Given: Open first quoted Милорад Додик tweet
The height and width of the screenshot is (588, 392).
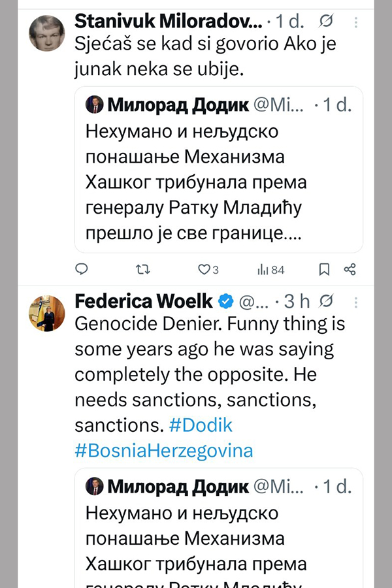Looking at the screenshot, I should [x=218, y=176].
